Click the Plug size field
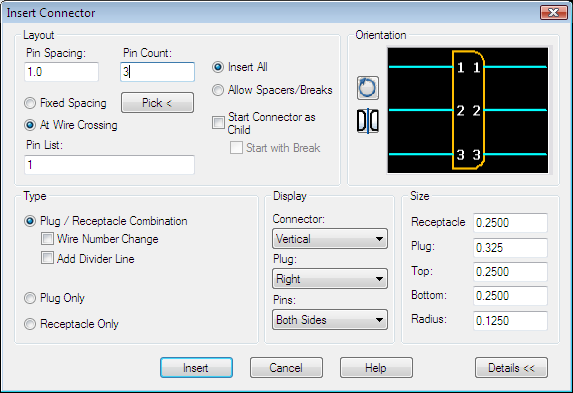The image size is (573, 393). pyautogui.click(x=510, y=247)
